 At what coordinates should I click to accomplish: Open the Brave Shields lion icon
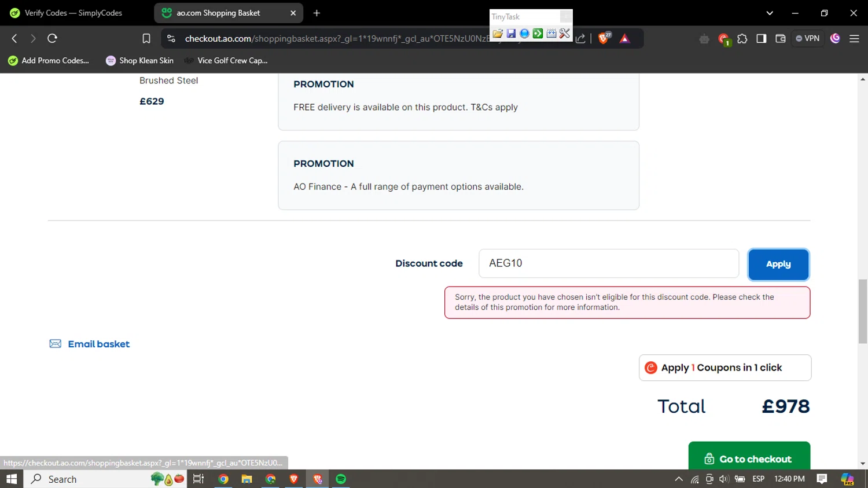click(x=604, y=38)
